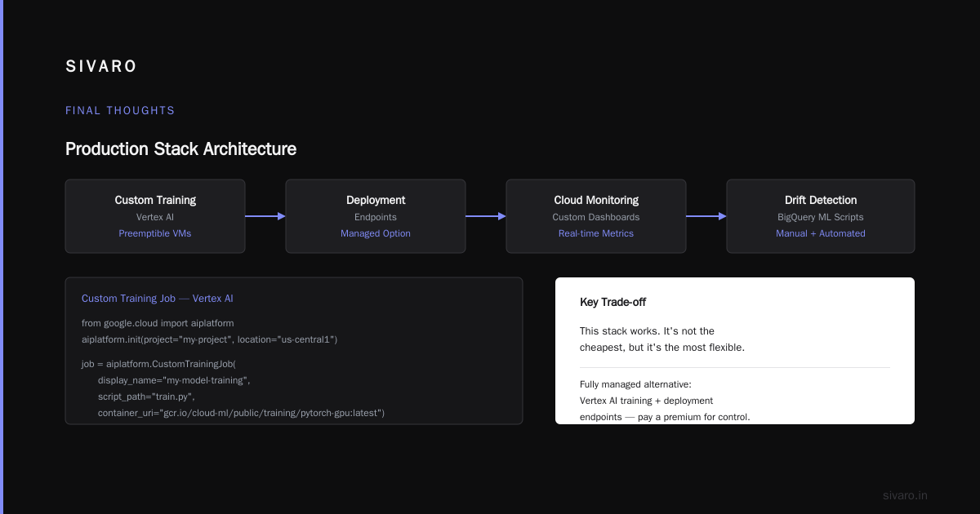Click the SIVARO logo text
980x514 pixels.
tap(101, 67)
